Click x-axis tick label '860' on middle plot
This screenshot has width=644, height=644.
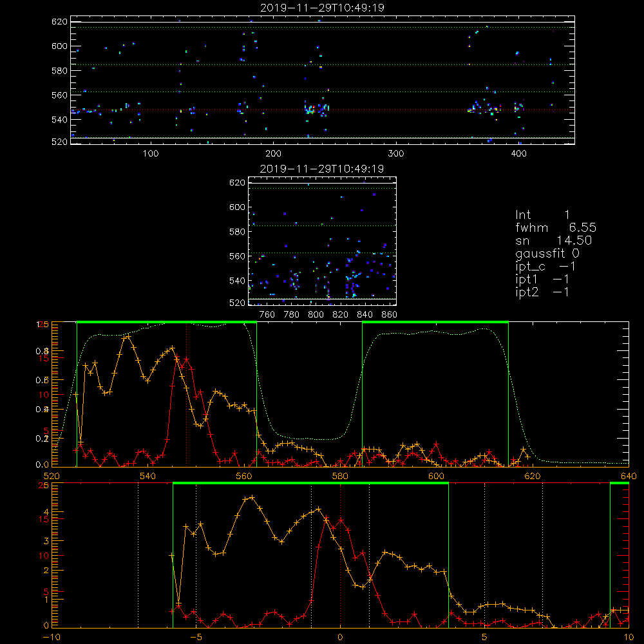pos(390,315)
